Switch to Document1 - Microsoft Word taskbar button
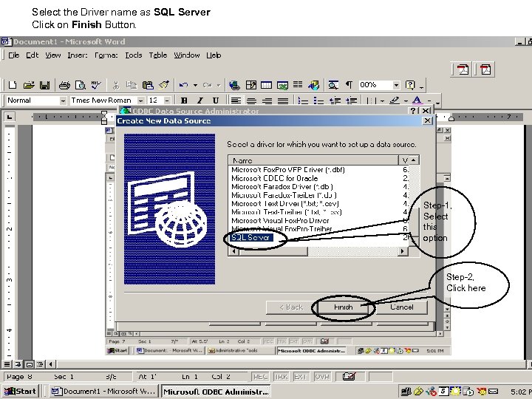Viewport: 532px width, 399px height. pyautogui.click(x=104, y=391)
